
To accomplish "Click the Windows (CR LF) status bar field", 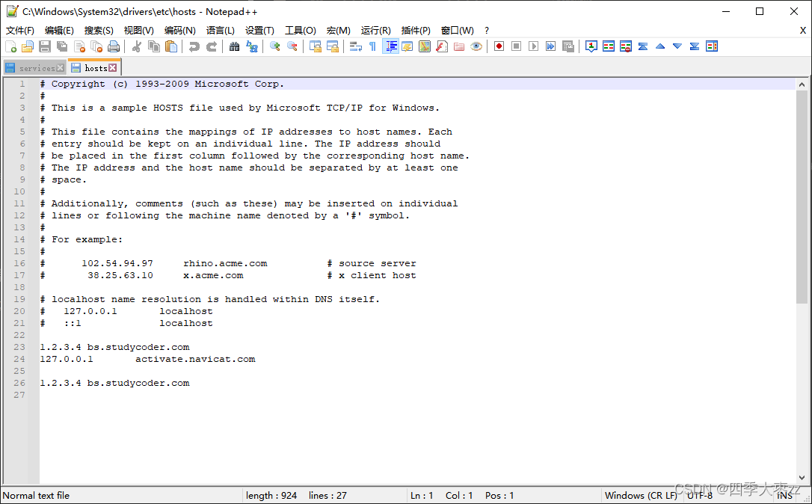I will (x=641, y=495).
